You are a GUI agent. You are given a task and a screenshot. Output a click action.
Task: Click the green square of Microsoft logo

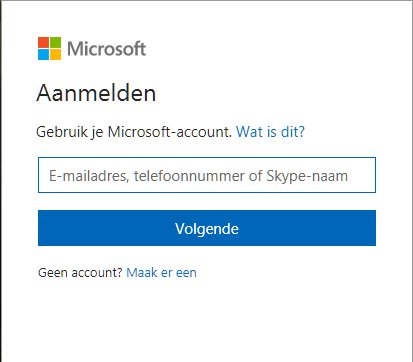[56, 42]
